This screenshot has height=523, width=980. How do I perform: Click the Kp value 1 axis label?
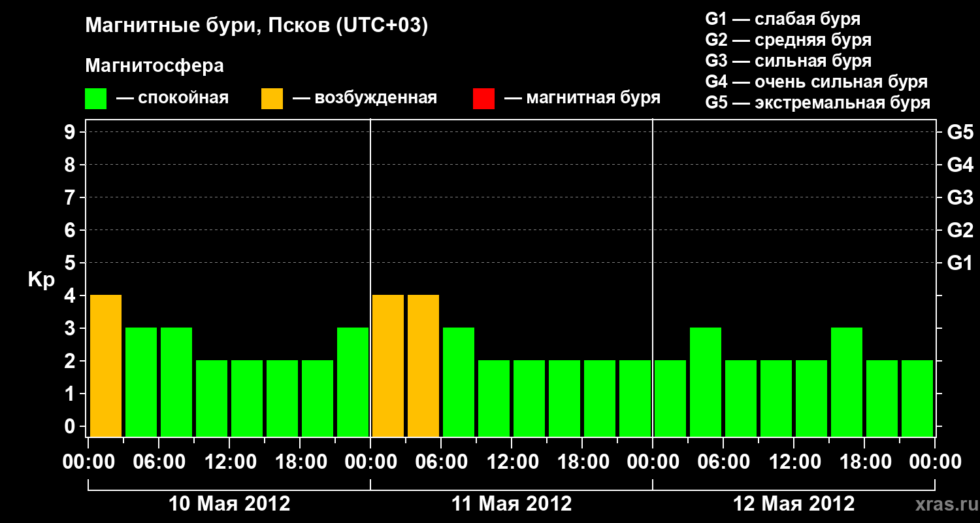[71, 394]
